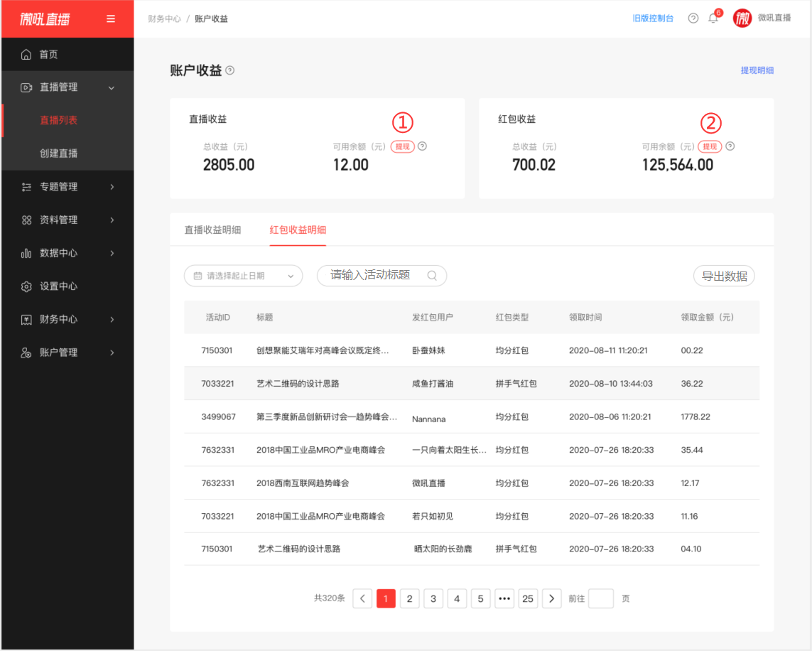812x651 pixels.
Task: Click sender name Nannana
Action: coord(429,419)
